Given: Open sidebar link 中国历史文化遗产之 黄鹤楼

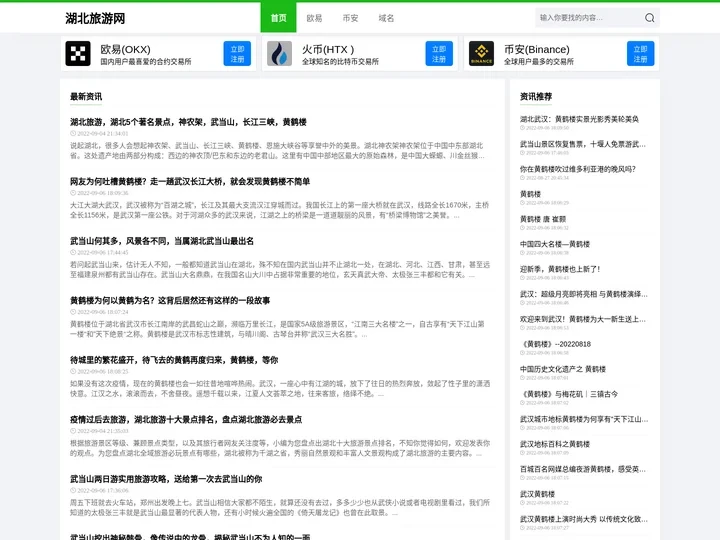Looking at the screenshot, I should click(563, 369).
